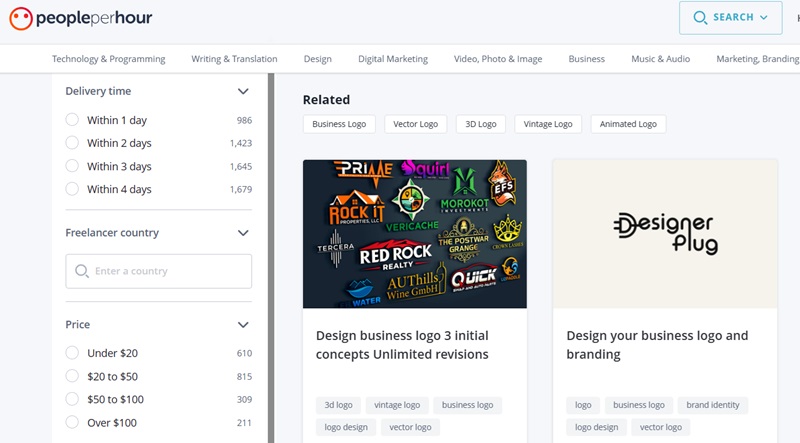The width and height of the screenshot is (800, 443).
Task: Click the '3d logo' tag on first card
Action: pos(338,405)
